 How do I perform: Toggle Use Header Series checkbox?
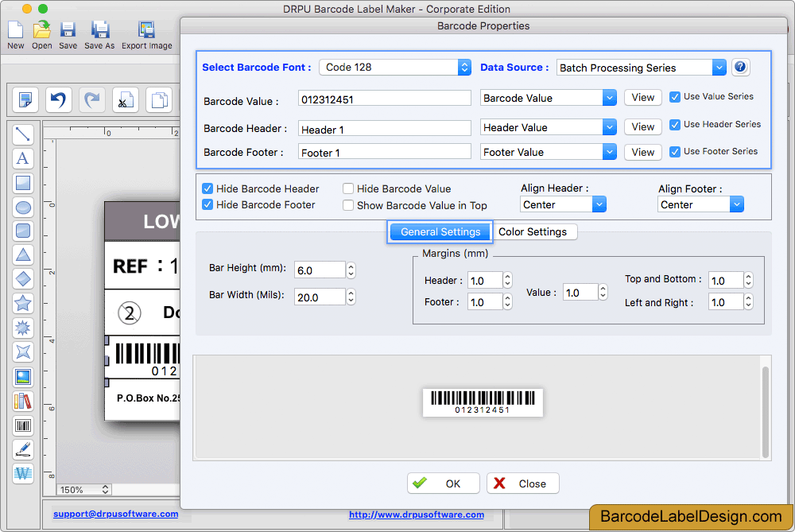click(675, 125)
